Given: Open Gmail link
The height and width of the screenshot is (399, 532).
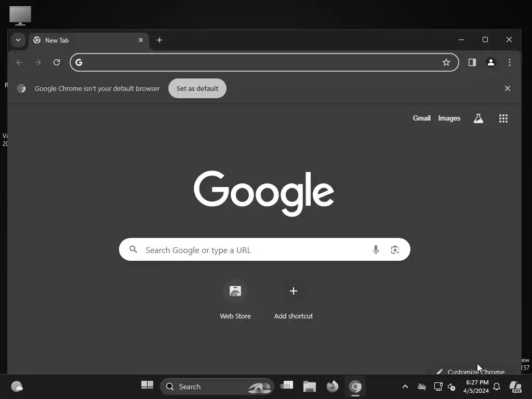Looking at the screenshot, I should pos(421,118).
